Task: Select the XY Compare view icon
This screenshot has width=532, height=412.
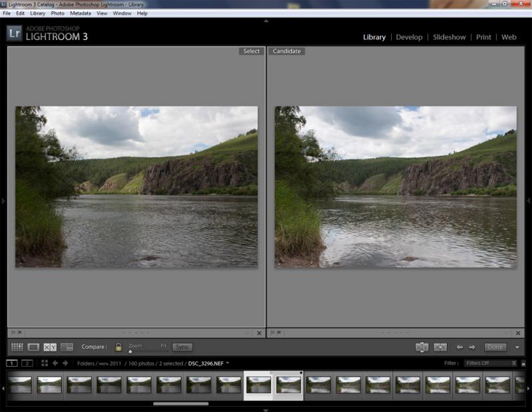Action: pyautogui.click(x=50, y=347)
